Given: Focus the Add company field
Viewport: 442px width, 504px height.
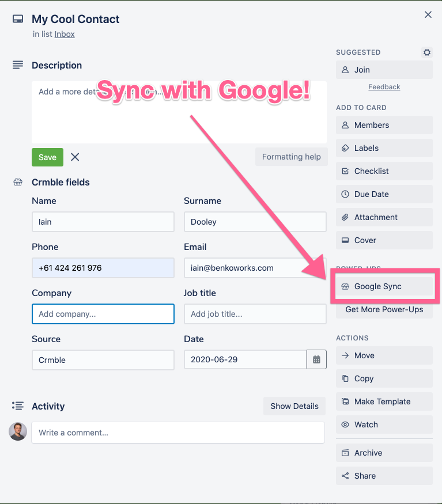Looking at the screenshot, I should click(103, 314).
